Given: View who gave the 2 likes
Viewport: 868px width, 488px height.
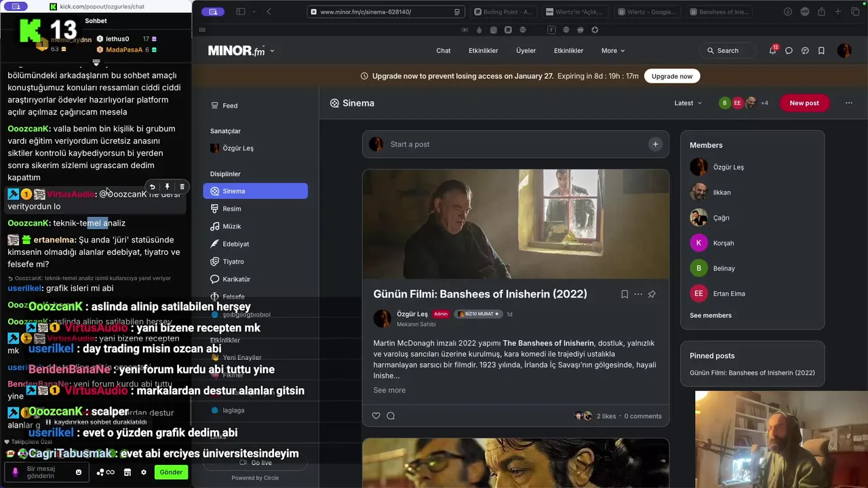Looking at the screenshot, I should 606,416.
